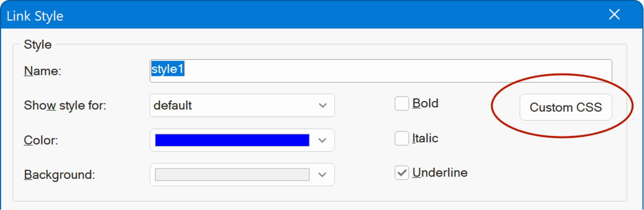This screenshot has height=210, width=644.
Task: Click the Link Style title bar
Action: click(279, 15)
